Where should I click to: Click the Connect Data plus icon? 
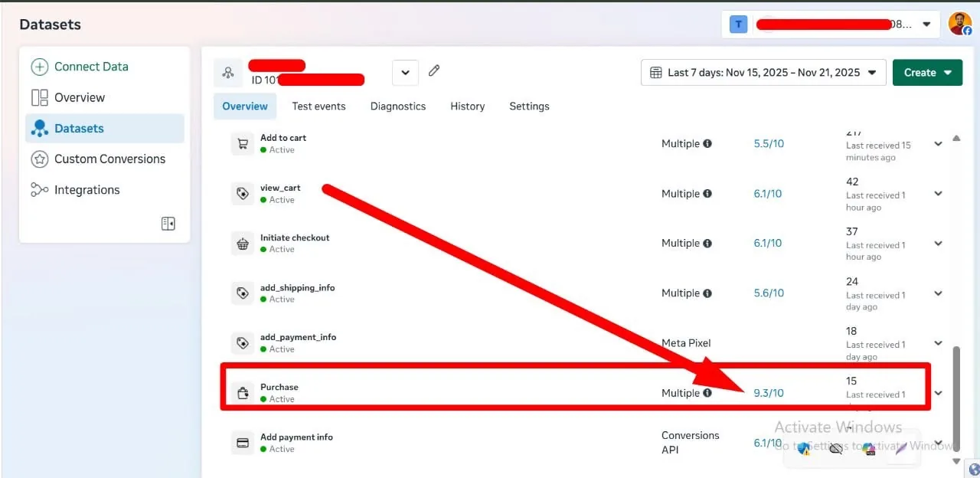click(x=39, y=67)
